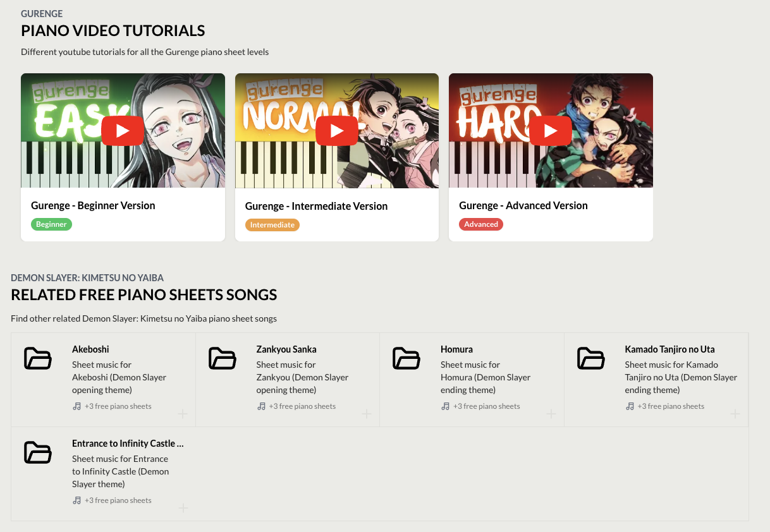The image size is (770, 532).
Task: Click the music note icon under Akeboshi
Action: (76, 406)
